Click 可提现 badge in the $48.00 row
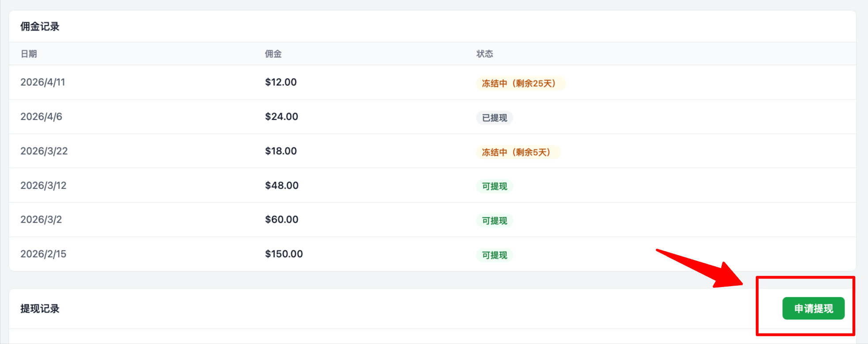Image resolution: width=868 pixels, height=344 pixels. tap(494, 186)
